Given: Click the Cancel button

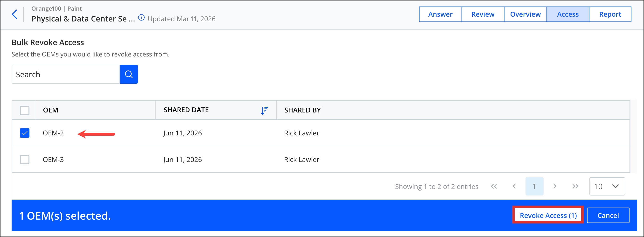Looking at the screenshot, I should (x=608, y=215).
